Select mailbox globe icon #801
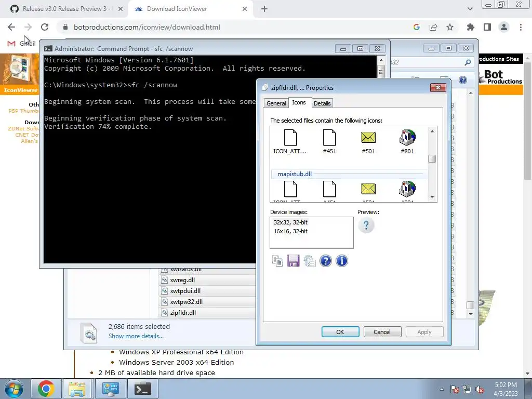Image resolution: width=532 pixels, height=399 pixels. 407,142
